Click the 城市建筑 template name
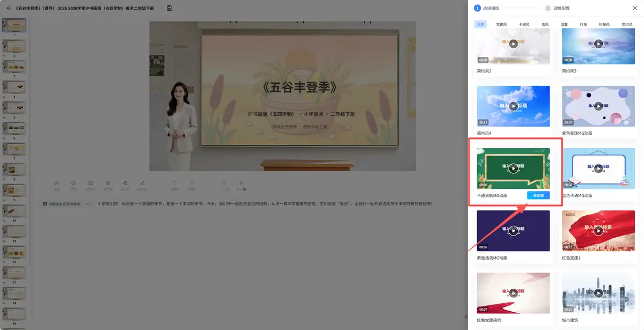This screenshot has width=644, height=330. point(570,320)
